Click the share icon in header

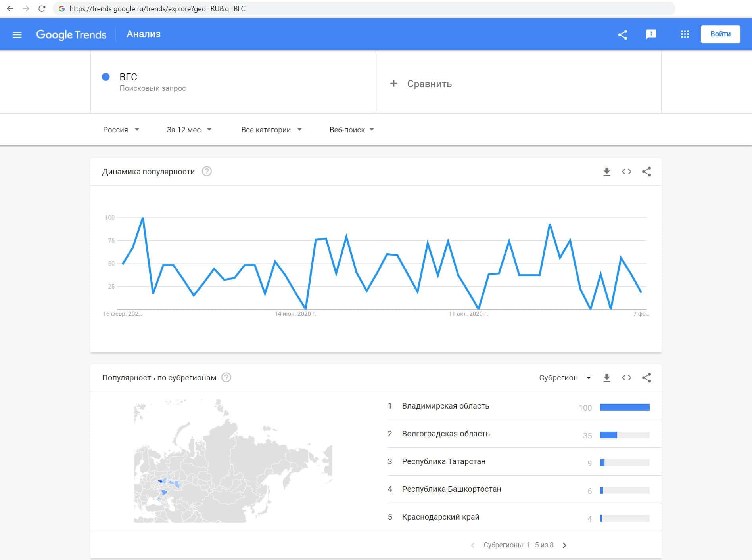[x=622, y=35]
